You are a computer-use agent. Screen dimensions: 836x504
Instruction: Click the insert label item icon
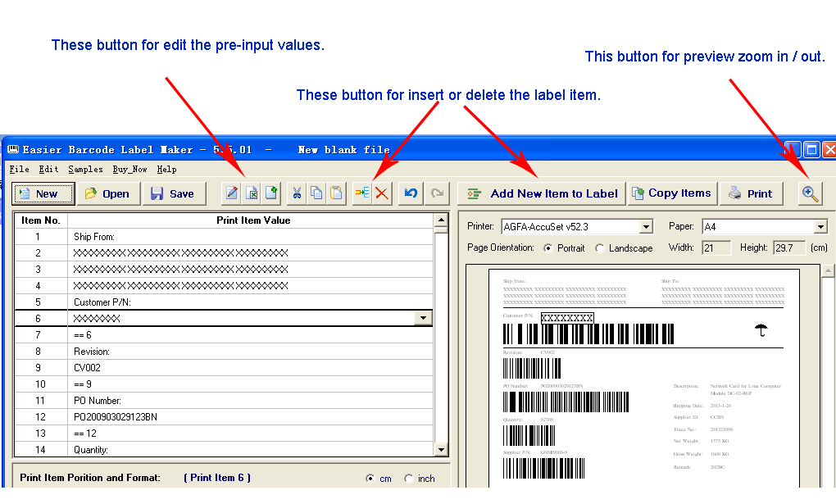point(361,193)
